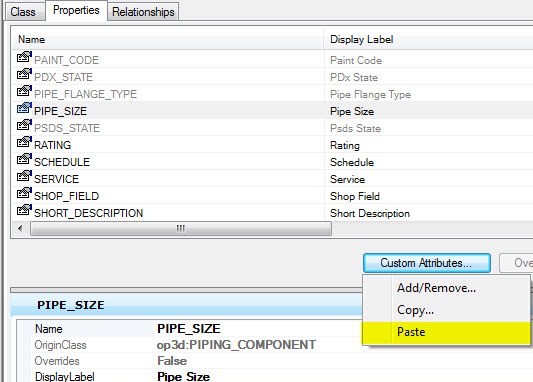This screenshot has height=382, width=533.
Task: Click the SHOP_FIELD property icon
Action: [24, 193]
